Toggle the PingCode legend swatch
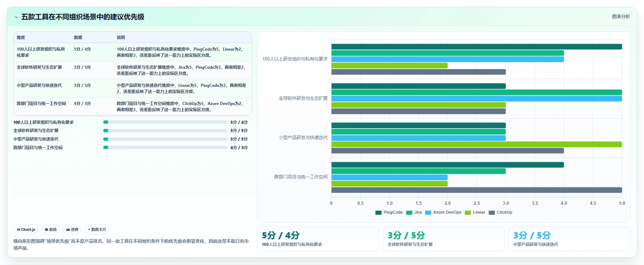644x265 pixels. coord(378,212)
